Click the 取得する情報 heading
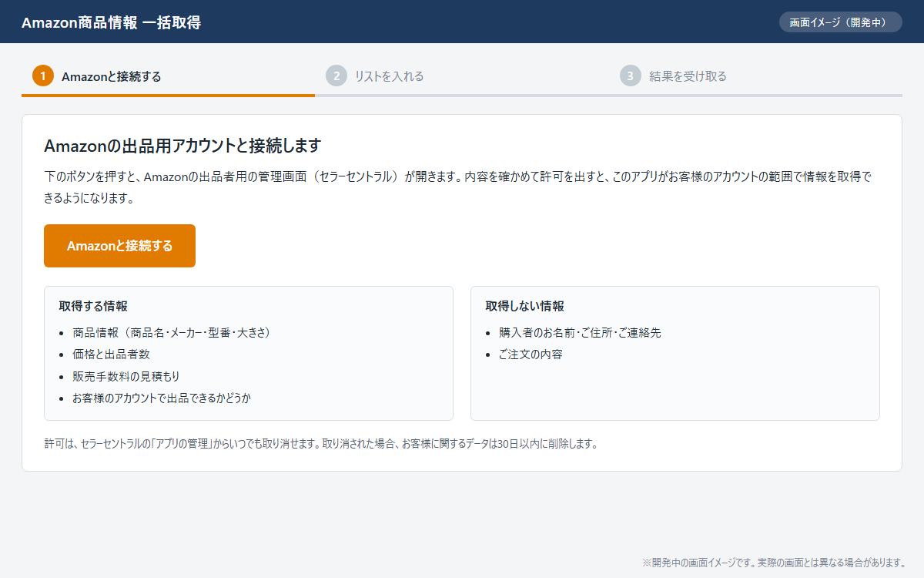 (x=93, y=306)
